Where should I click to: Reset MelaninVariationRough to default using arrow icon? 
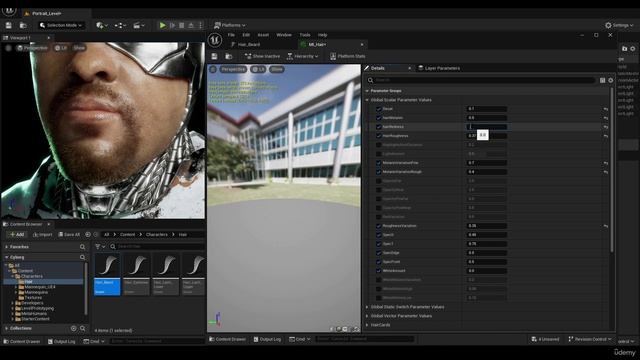[x=606, y=172]
